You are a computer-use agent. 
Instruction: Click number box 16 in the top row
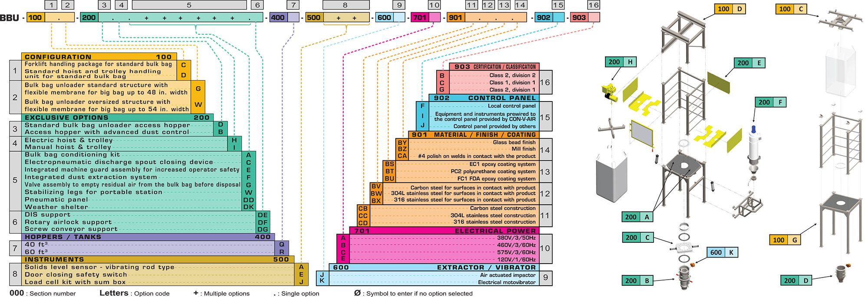click(x=593, y=5)
